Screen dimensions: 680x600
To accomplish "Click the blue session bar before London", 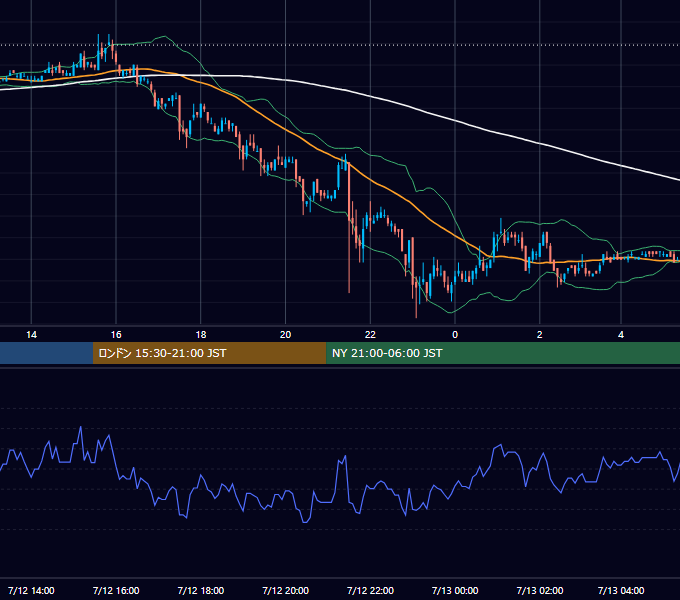I will click(x=46, y=353).
